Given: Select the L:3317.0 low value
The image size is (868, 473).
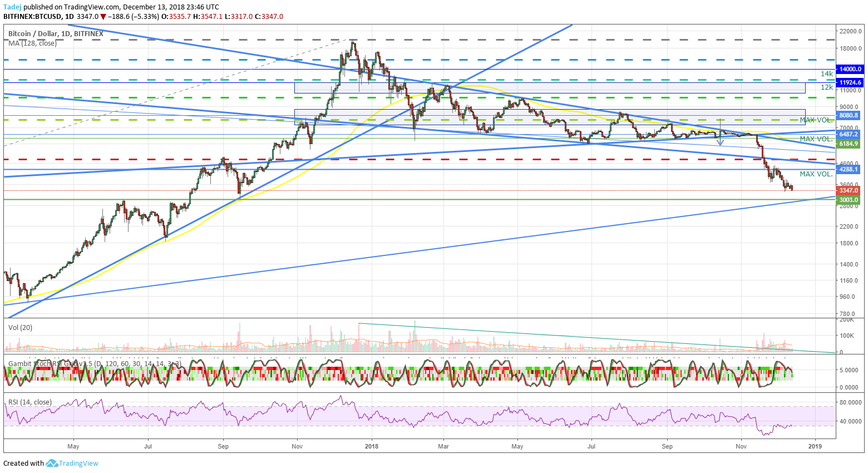Looking at the screenshot, I should [x=239, y=17].
